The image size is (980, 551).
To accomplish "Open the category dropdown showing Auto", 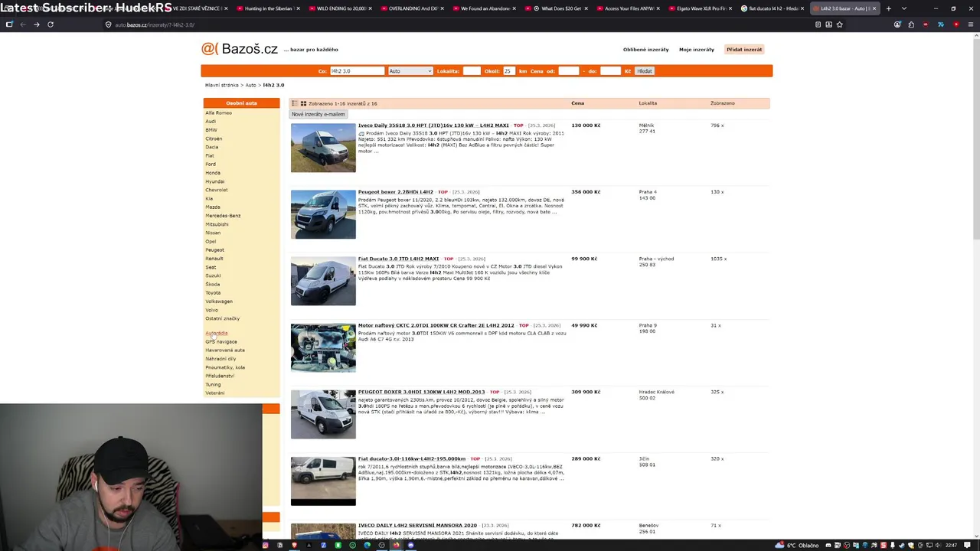I will [410, 71].
